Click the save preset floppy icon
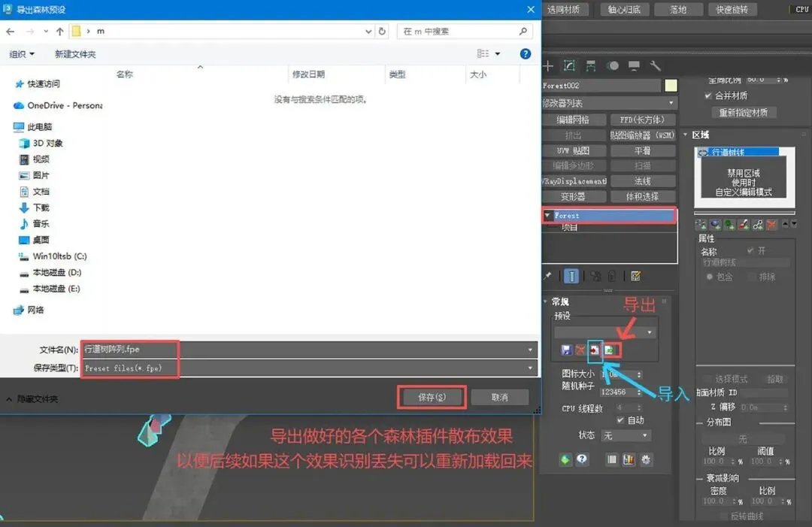Image resolution: width=812 pixels, height=527 pixels. (566, 350)
